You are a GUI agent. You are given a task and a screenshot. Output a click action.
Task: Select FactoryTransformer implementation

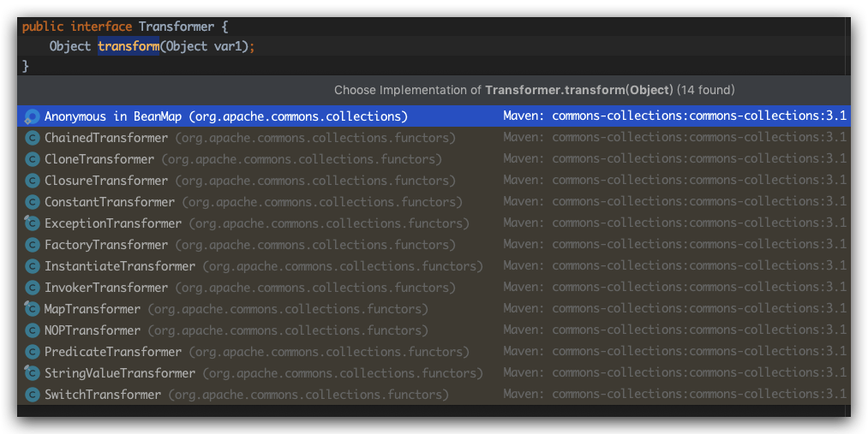[x=106, y=245]
